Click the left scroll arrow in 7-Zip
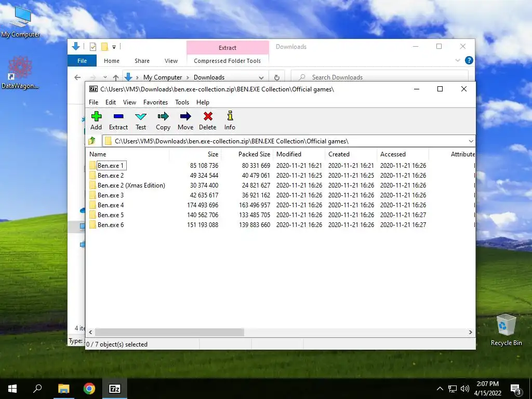532x399 pixels. pyautogui.click(x=90, y=332)
